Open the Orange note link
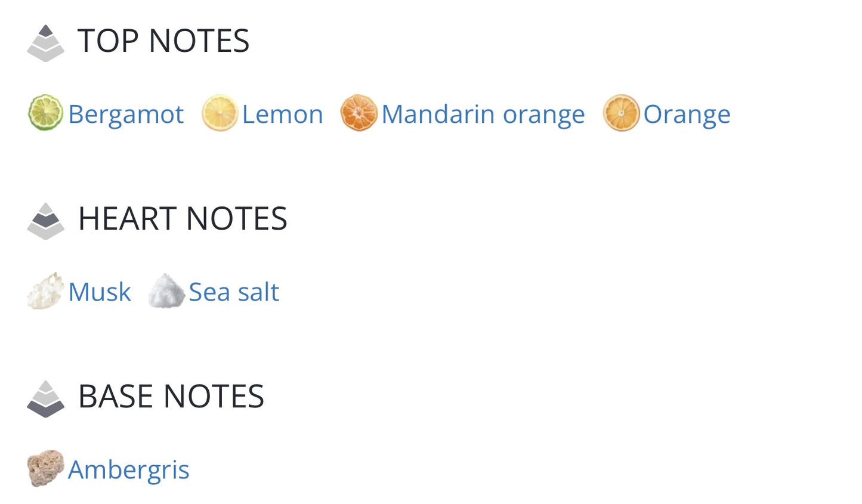The width and height of the screenshot is (862, 504). tap(687, 115)
